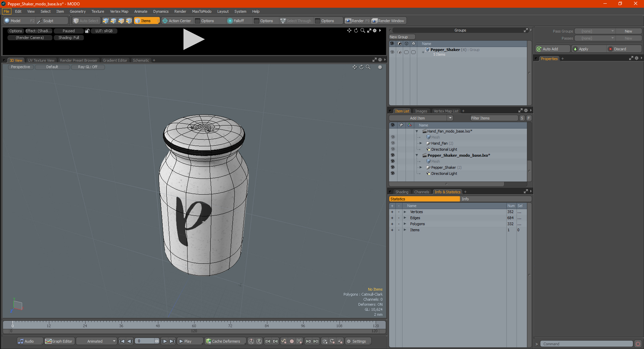The height and width of the screenshot is (349, 644).
Task: Click the Ray GL: Off button
Action: click(88, 67)
